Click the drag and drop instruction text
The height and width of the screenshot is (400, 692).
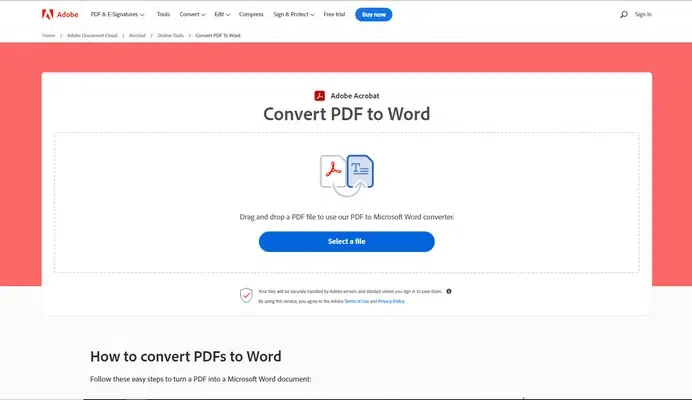click(x=346, y=217)
